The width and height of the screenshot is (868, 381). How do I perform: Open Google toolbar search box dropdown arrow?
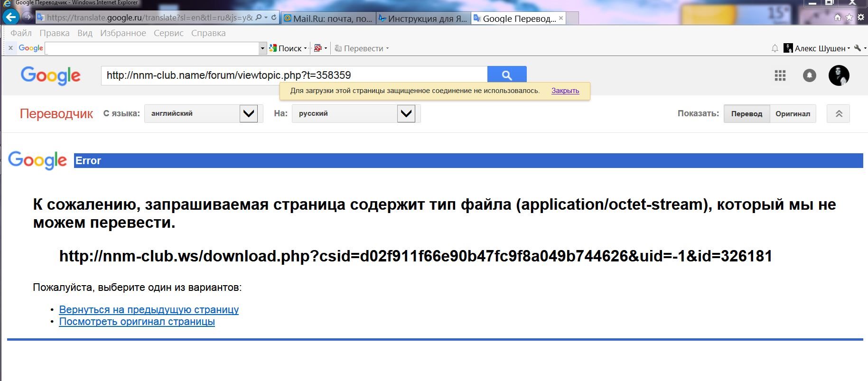point(263,48)
